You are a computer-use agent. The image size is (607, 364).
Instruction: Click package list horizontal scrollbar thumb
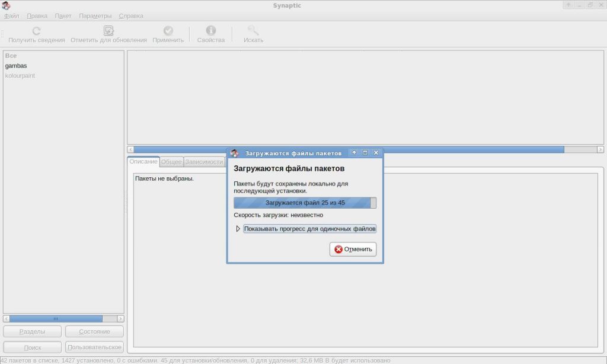[x=349, y=149]
